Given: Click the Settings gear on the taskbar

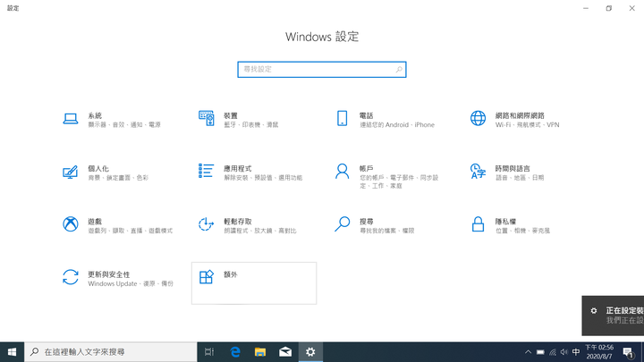Looking at the screenshot, I should [x=310, y=352].
